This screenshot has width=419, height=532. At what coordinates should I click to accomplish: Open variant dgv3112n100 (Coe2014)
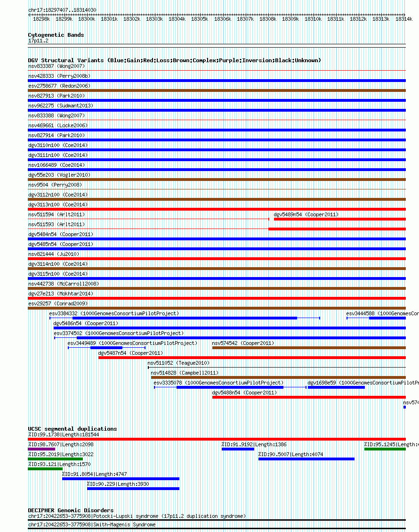(58, 195)
